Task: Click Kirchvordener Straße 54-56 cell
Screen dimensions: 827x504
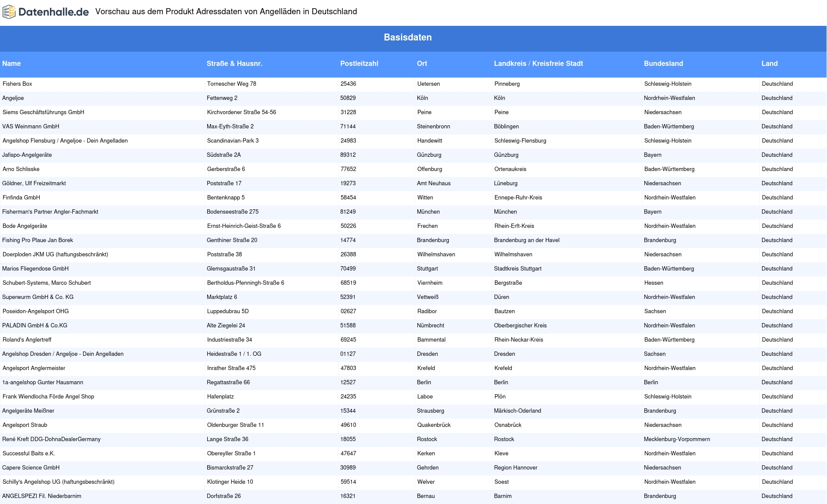Action: pos(242,112)
